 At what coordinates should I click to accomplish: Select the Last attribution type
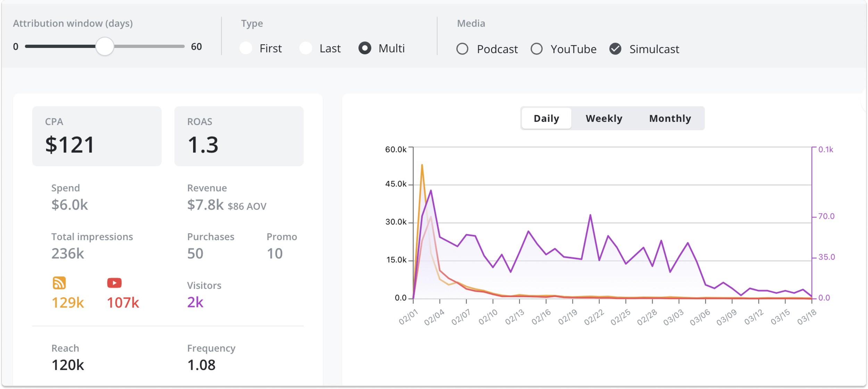tap(306, 49)
